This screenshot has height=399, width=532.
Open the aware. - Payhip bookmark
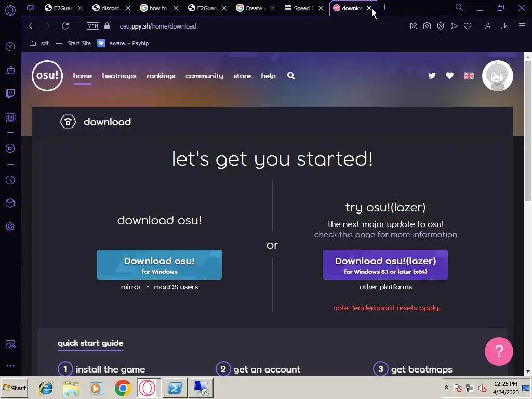(123, 43)
